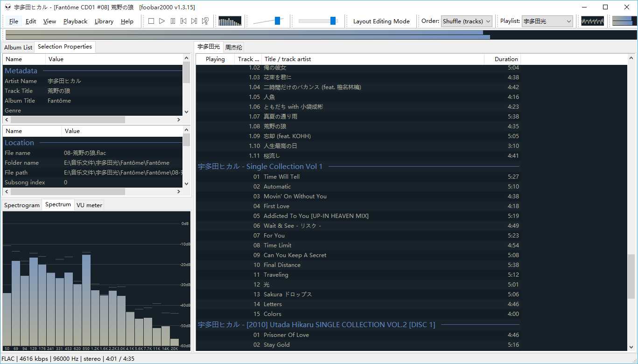
Task: Switch to the 宇多田光 playlist tab
Action: click(x=209, y=47)
